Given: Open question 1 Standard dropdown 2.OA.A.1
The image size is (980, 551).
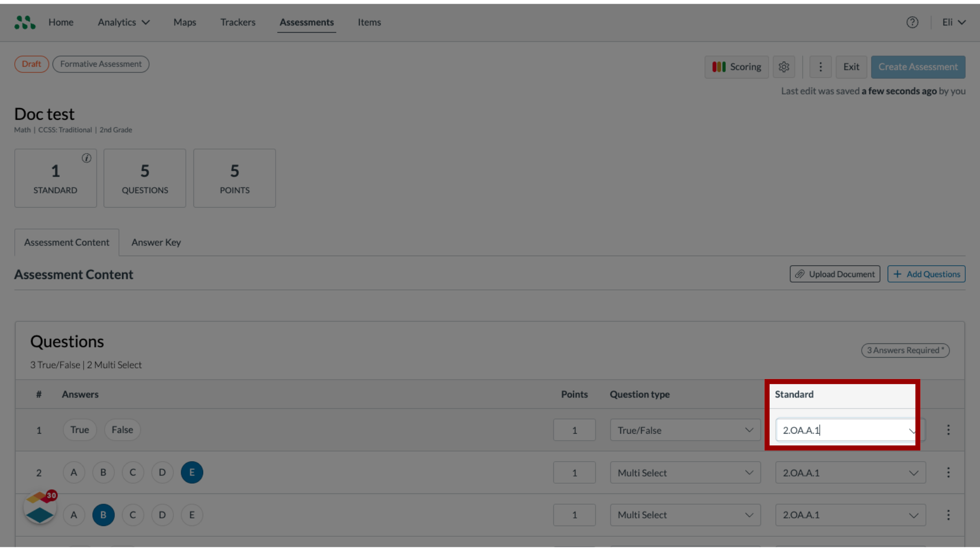Looking at the screenshot, I should 850,430.
